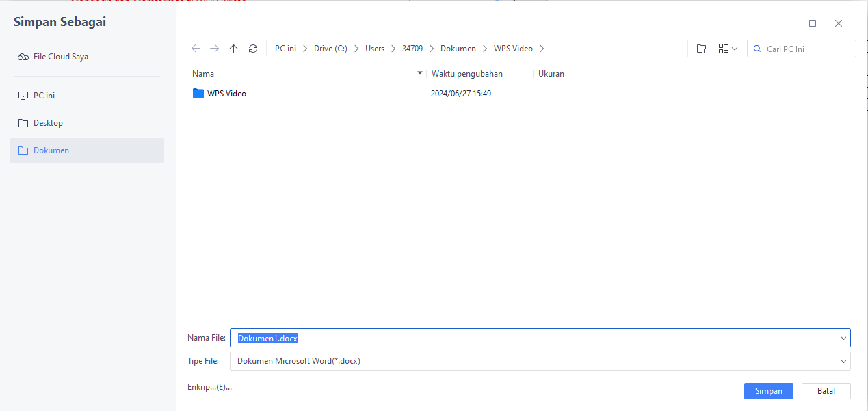The width and height of the screenshot is (868, 411).
Task: Open the Enkrip encryption options
Action: (x=209, y=387)
